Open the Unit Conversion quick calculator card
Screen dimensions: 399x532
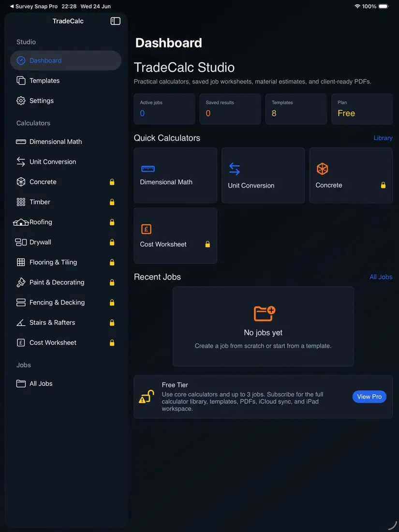[263, 176]
